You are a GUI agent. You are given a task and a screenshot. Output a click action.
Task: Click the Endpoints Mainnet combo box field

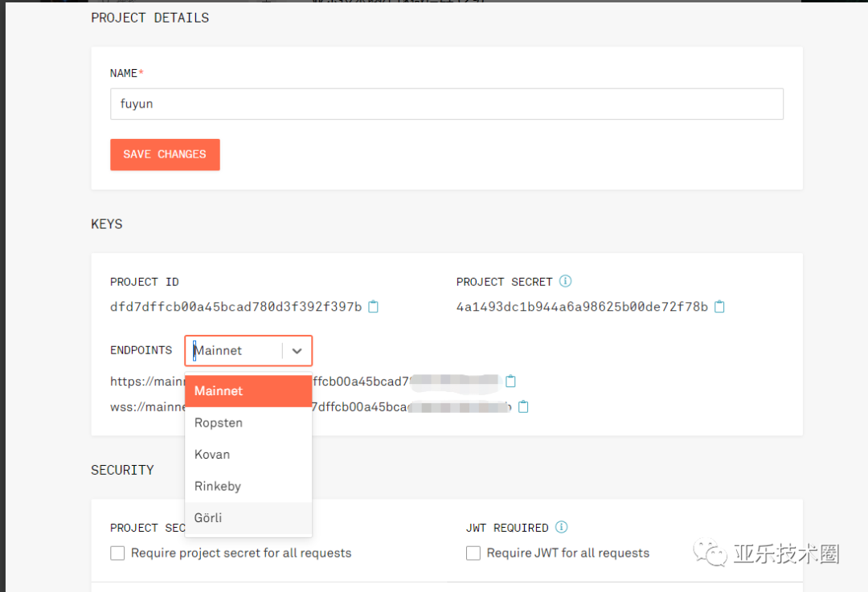click(x=233, y=351)
